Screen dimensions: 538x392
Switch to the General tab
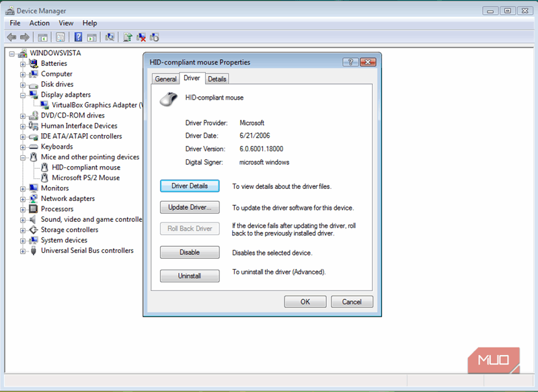click(x=165, y=79)
